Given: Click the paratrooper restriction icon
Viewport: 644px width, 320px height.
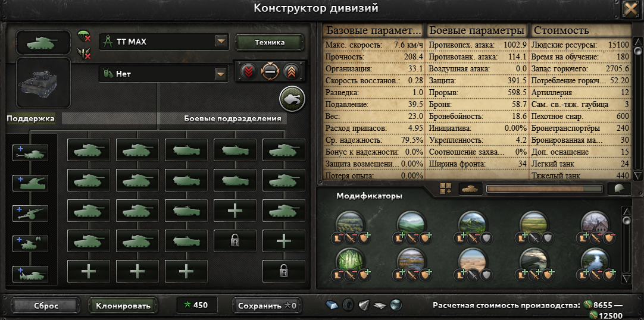Looking at the screenshot, I should [x=84, y=37].
